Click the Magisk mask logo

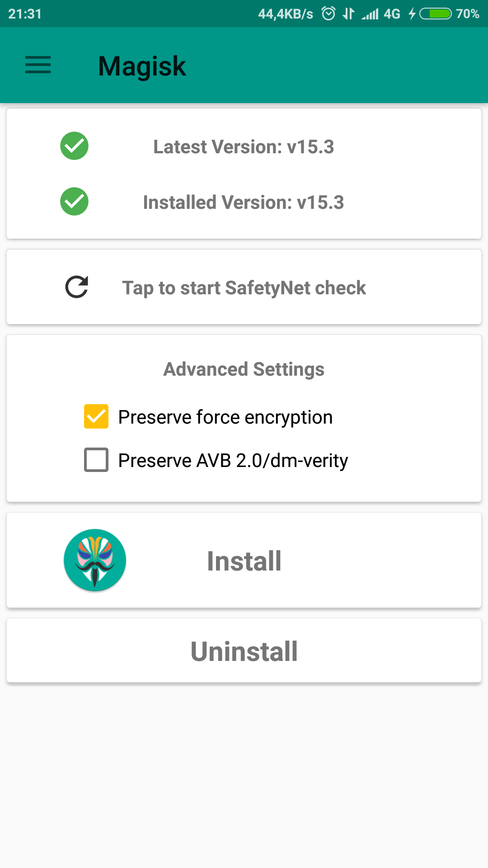pos(95,560)
